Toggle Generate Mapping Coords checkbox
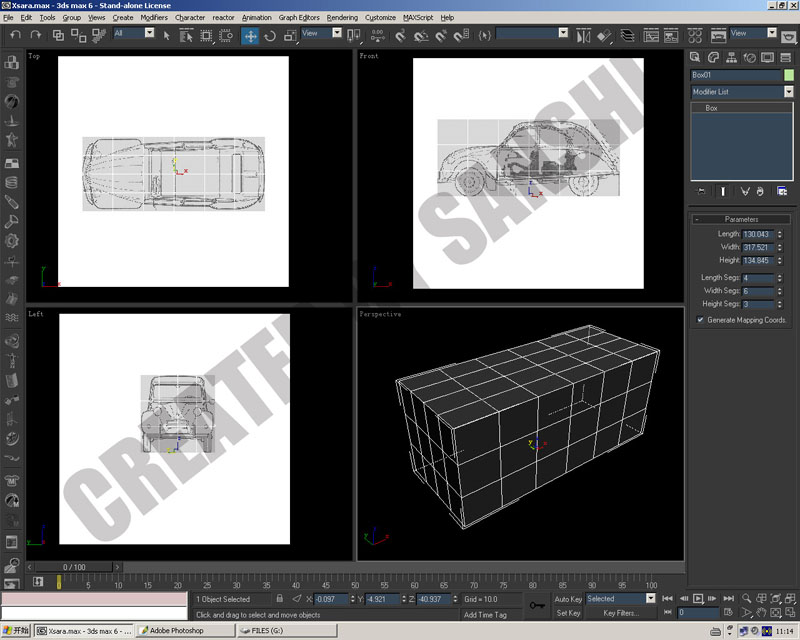 tap(700, 320)
